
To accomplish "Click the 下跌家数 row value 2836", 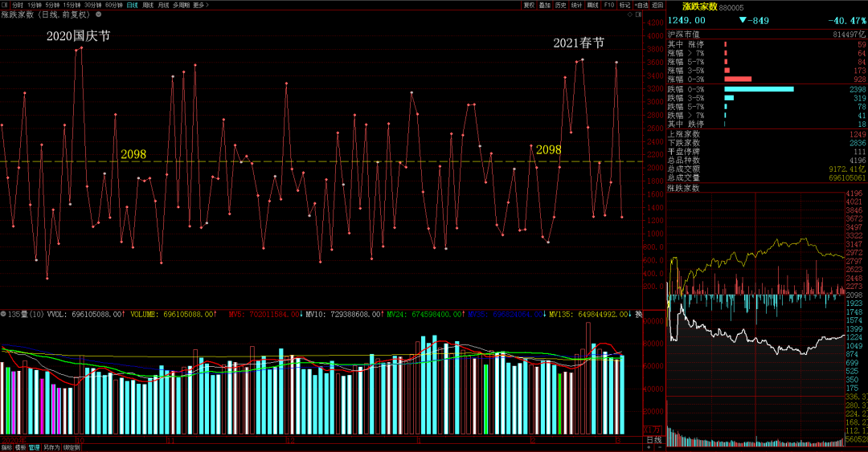I will tap(858, 143).
